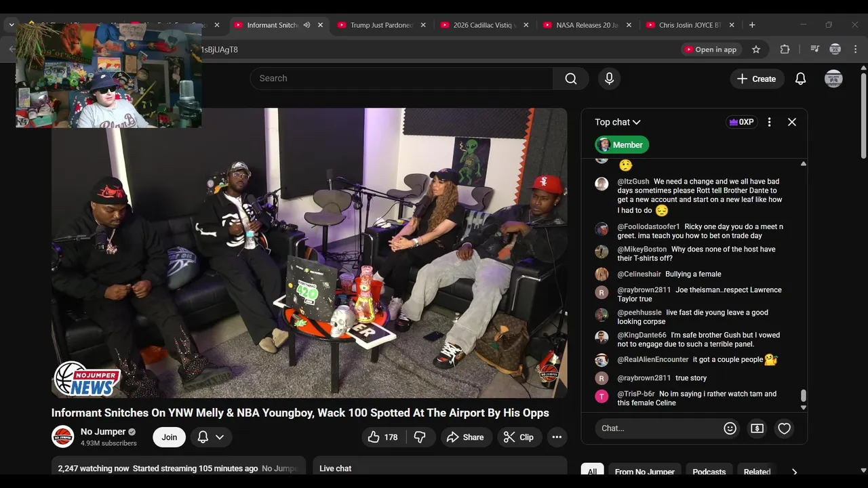Close the live chat panel
This screenshot has width=868, height=488.
[x=791, y=122]
